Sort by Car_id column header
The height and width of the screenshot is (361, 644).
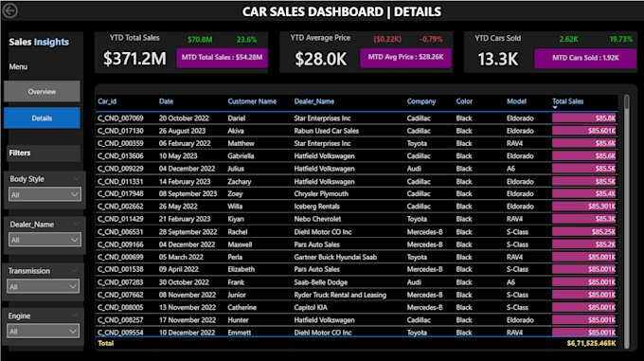(107, 101)
